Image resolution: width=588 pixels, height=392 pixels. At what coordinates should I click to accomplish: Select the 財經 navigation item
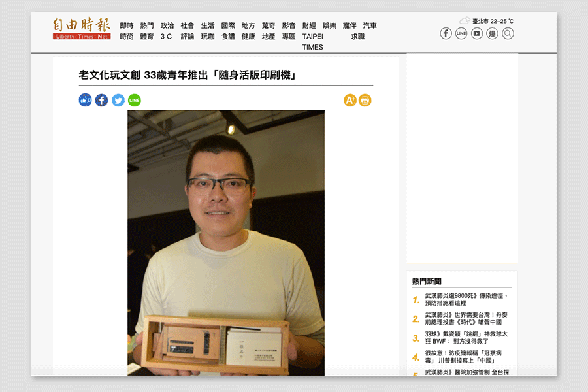point(309,25)
